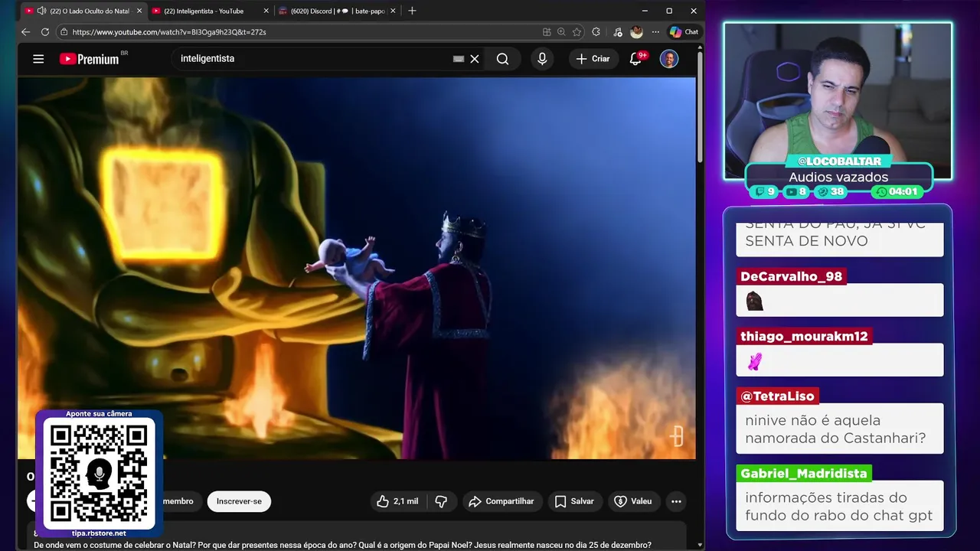Close the Discord tab
The width and height of the screenshot is (980, 551).
coord(393,11)
